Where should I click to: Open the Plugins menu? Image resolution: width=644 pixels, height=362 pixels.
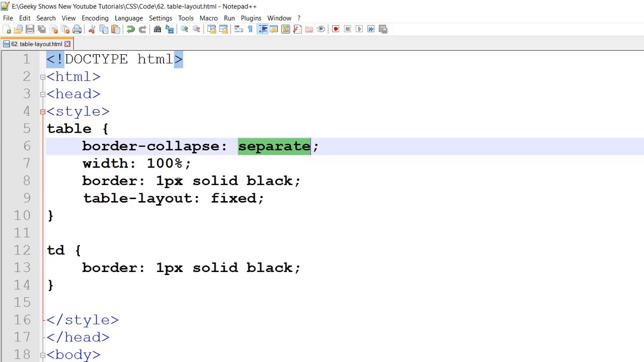(251, 18)
